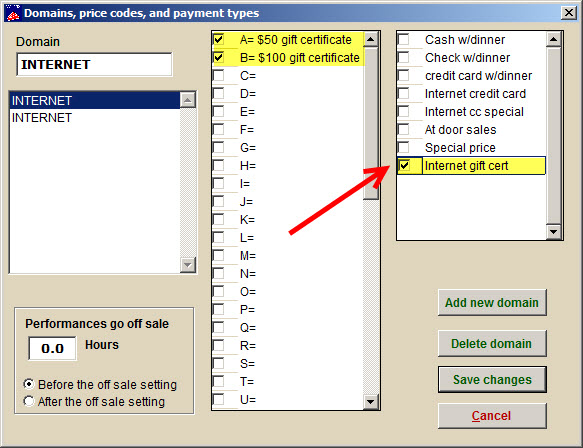Uncheck B= $100 gift certificate
This screenshot has height=448, width=583.
coord(219,57)
